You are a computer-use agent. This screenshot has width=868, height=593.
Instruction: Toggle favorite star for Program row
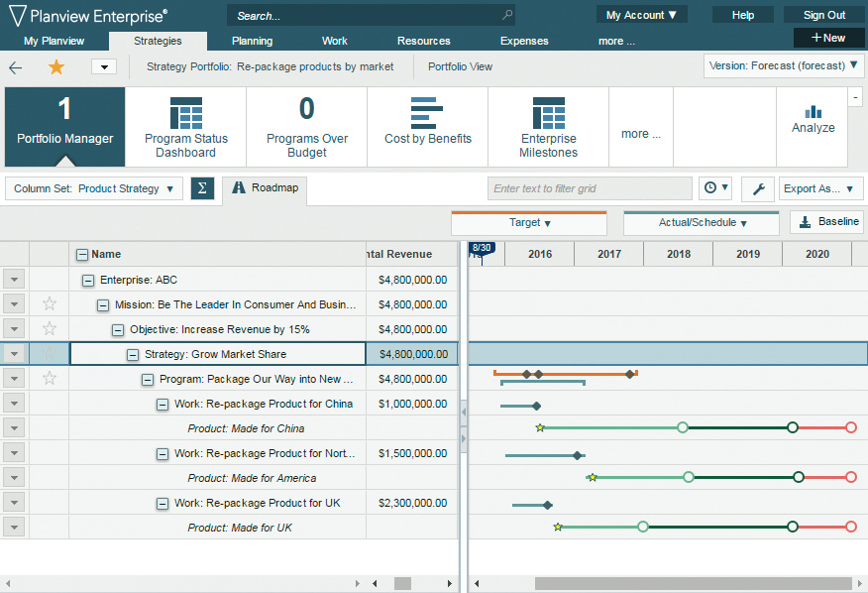click(x=50, y=379)
